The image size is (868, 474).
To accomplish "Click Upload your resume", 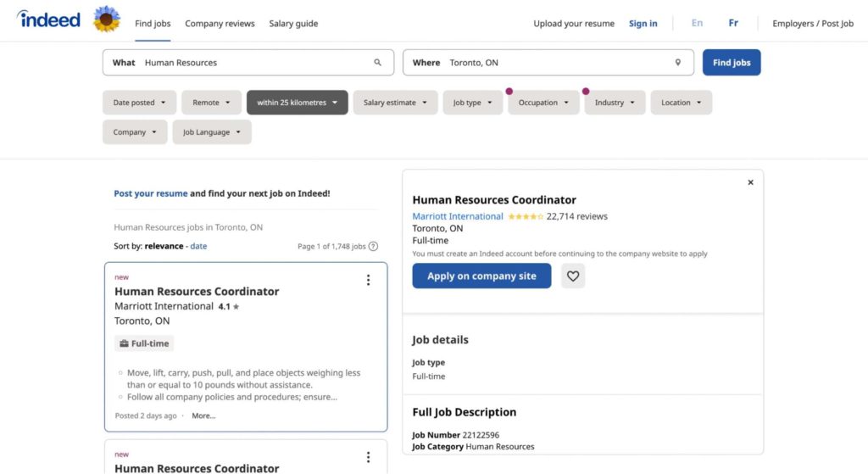I will point(574,23).
